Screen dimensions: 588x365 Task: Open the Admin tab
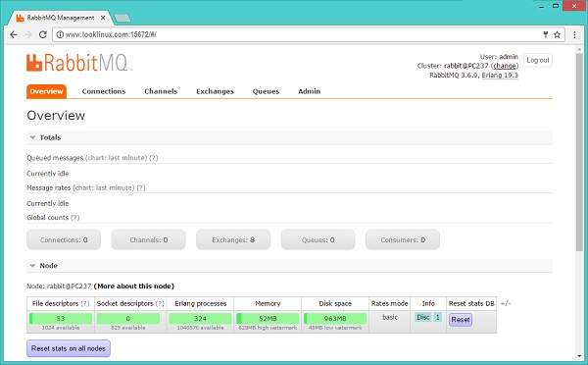pyautogui.click(x=309, y=91)
